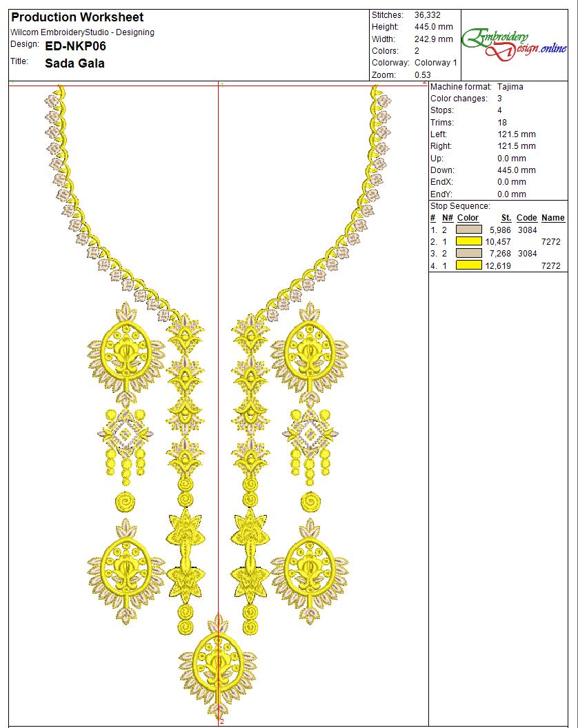Select the stitches count 36,332

point(428,15)
